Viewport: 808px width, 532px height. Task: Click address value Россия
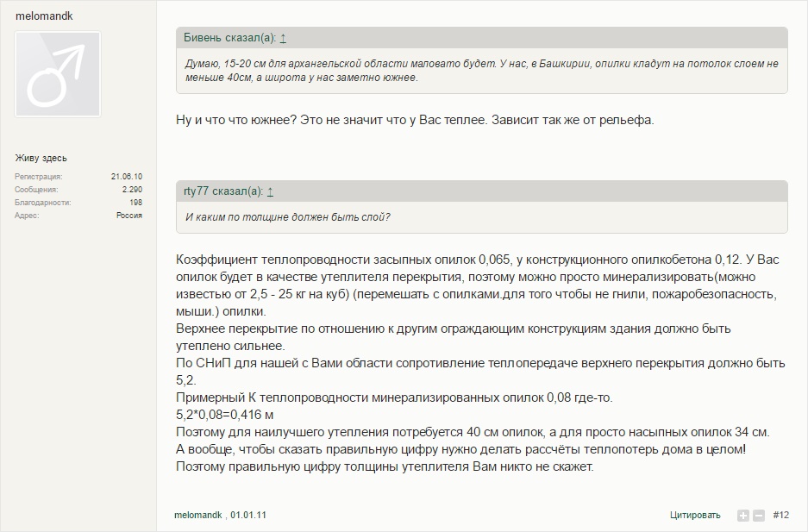point(129,216)
